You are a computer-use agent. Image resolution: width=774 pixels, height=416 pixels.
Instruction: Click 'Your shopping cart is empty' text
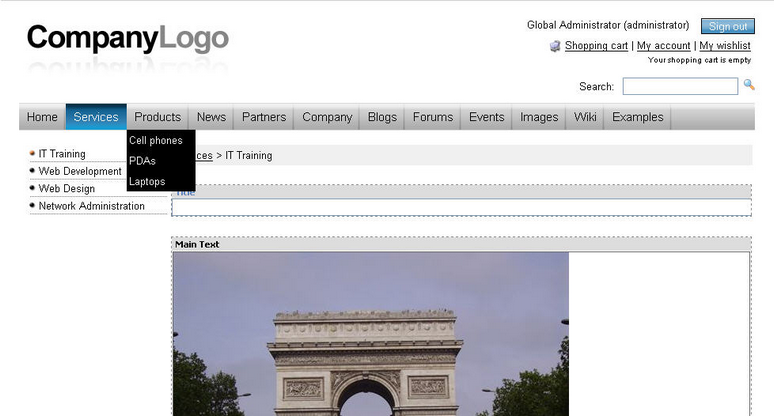pyautogui.click(x=699, y=60)
